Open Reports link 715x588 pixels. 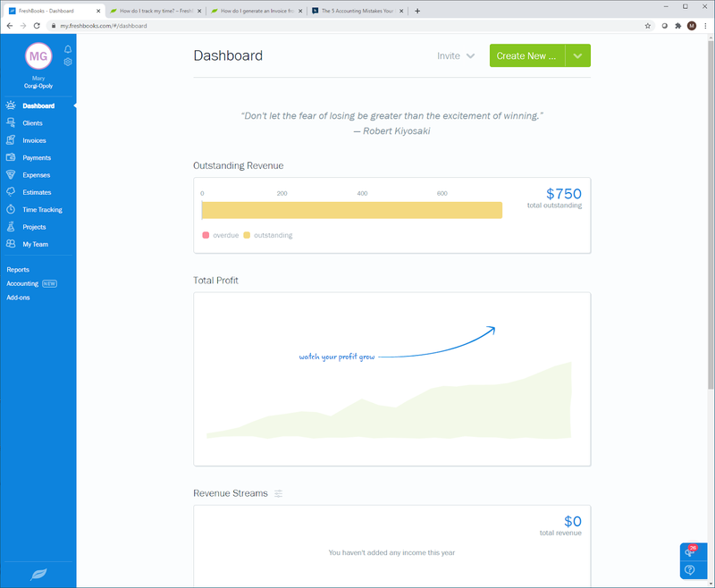[18, 270]
